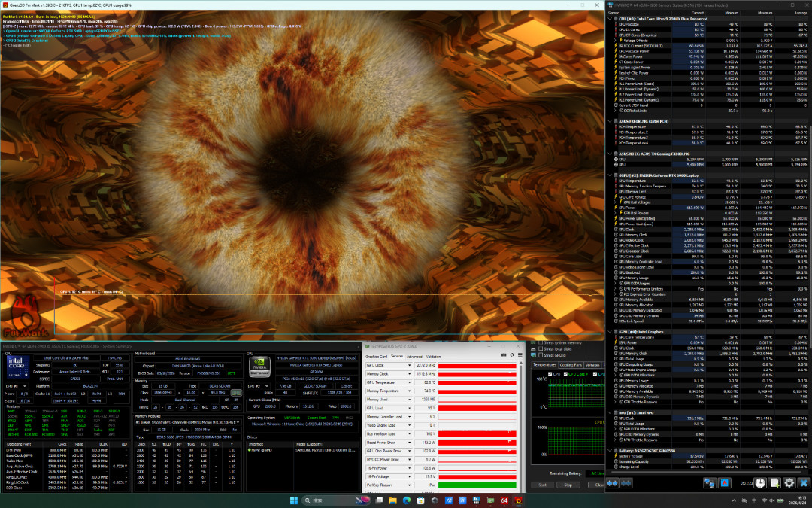Click AIDA64 '64' taskbar icon
This screenshot has width=812, height=508.
[504, 500]
